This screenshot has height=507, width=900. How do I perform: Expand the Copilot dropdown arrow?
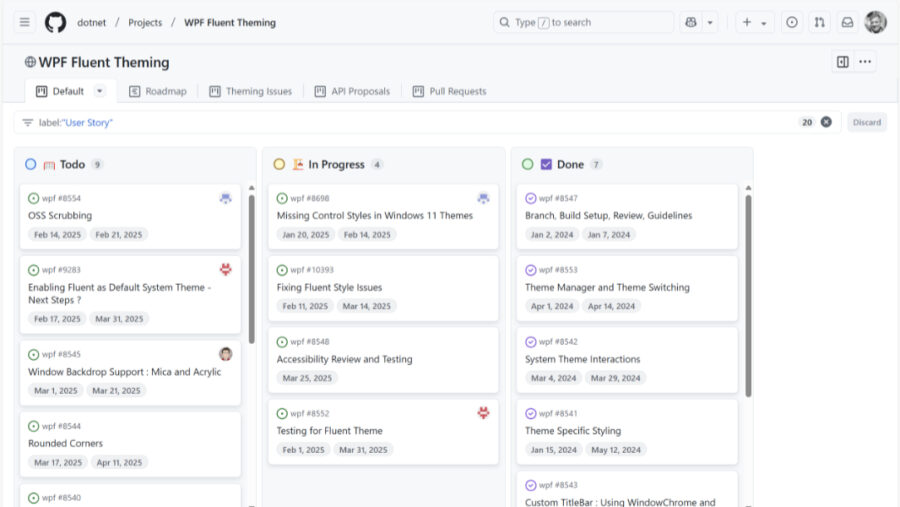tap(710, 22)
